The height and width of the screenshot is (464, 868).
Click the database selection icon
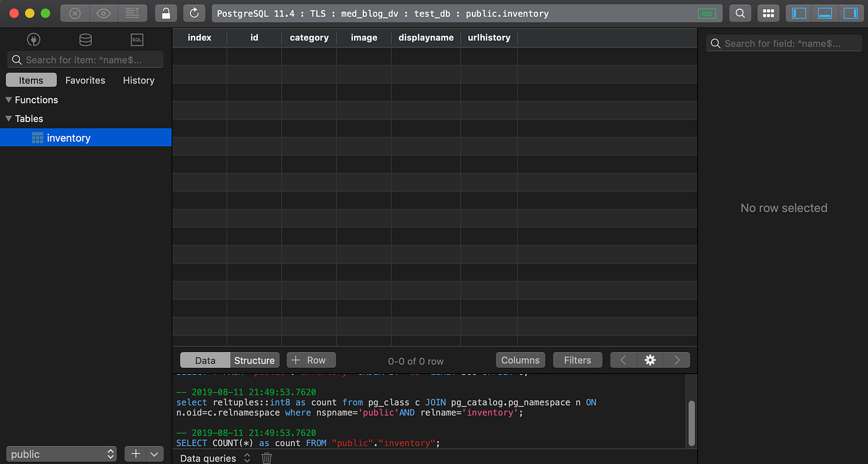(x=85, y=39)
